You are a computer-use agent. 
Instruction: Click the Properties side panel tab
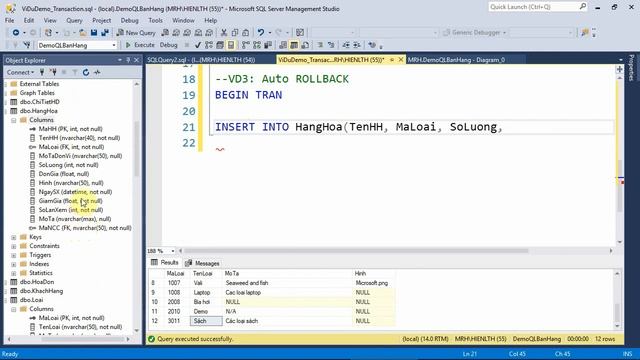632,67
